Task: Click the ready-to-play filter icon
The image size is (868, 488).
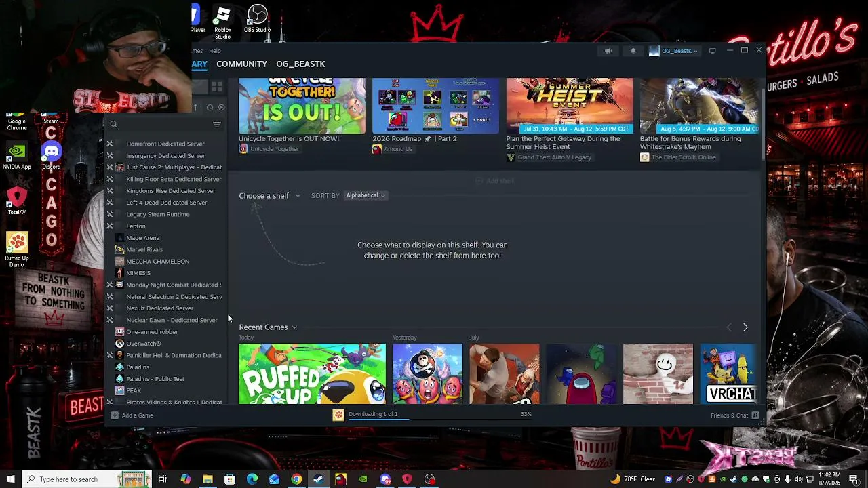Action: tap(221, 108)
